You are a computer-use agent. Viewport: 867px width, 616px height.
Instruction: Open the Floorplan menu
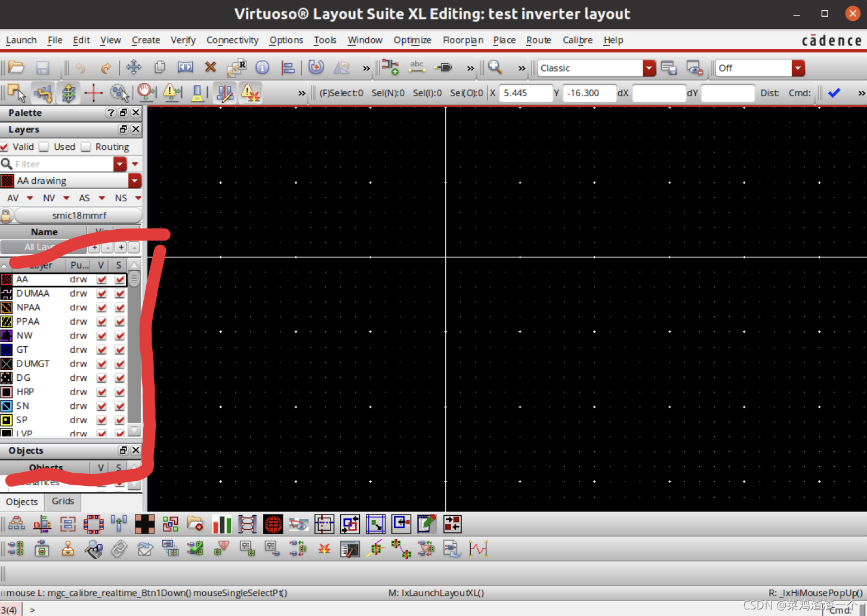[x=463, y=40]
